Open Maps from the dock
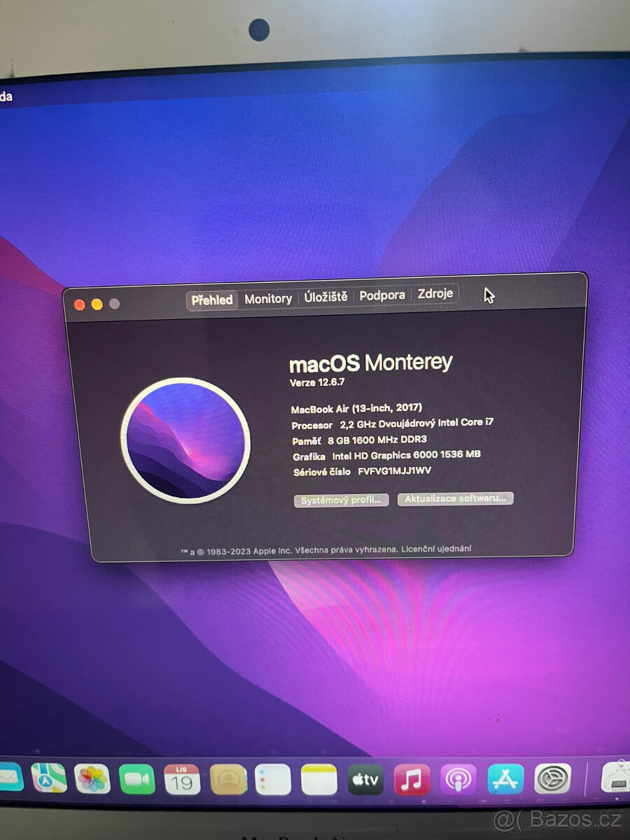Screen dimensions: 630x840 [49, 778]
